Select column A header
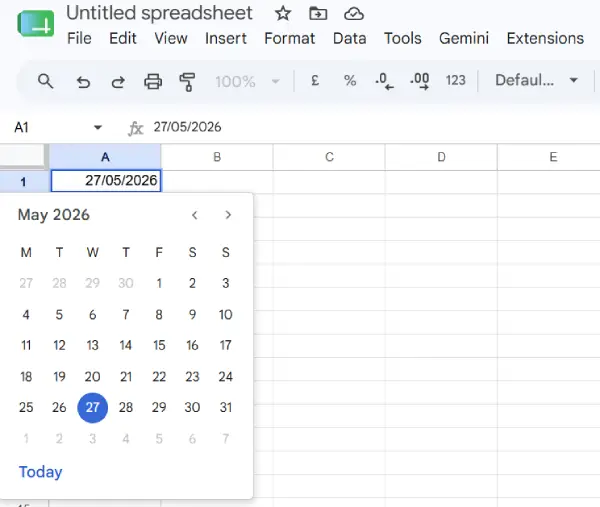 tap(105, 157)
